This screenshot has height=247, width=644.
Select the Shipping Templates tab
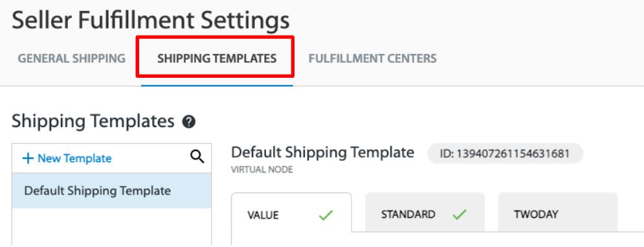pyautogui.click(x=217, y=58)
